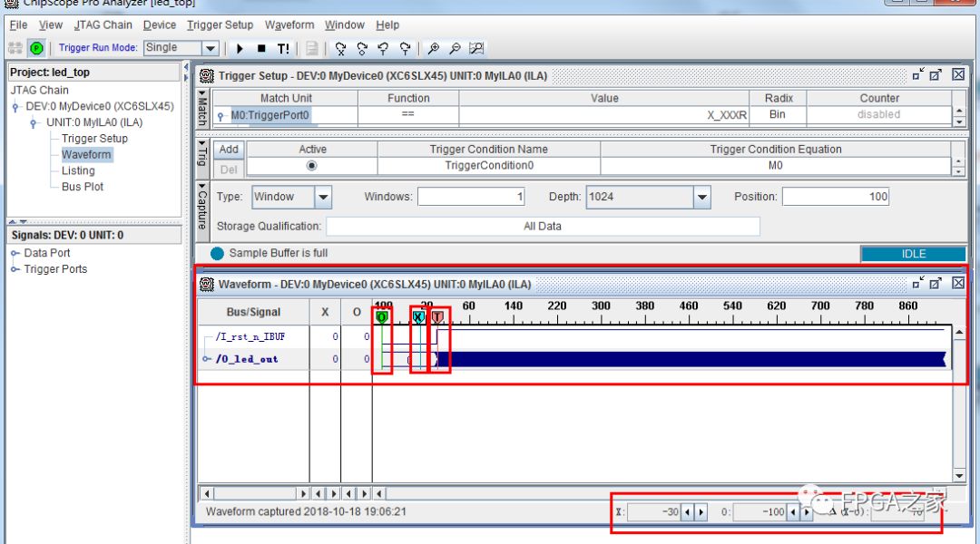
Task: Open the Trigger Setup menu
Action: [220, 25]
